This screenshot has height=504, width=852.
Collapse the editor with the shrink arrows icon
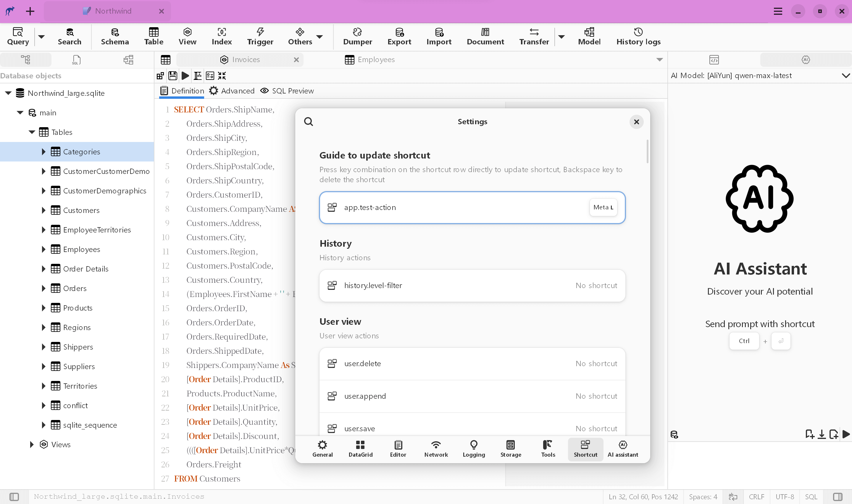tap(222, 76)
